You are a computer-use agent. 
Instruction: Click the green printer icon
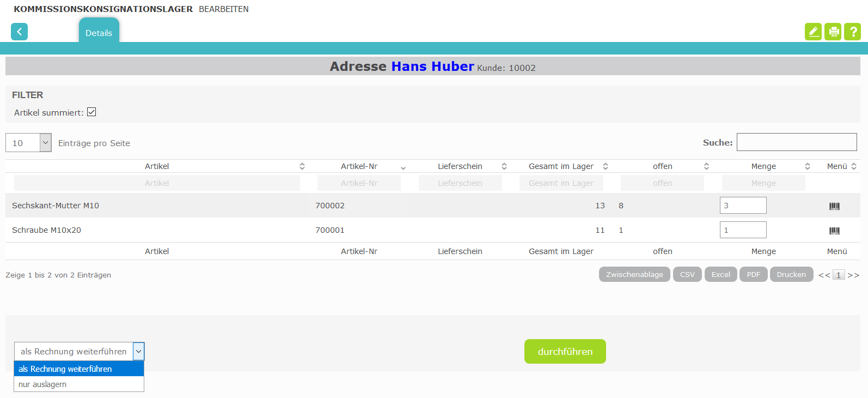(833, 32)
